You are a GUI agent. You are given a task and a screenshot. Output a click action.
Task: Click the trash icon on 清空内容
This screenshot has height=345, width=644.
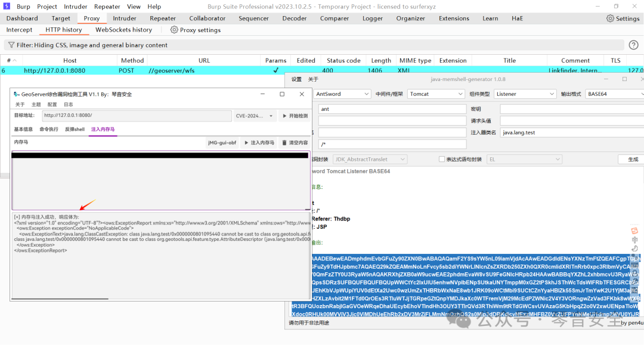coord(284,143)
